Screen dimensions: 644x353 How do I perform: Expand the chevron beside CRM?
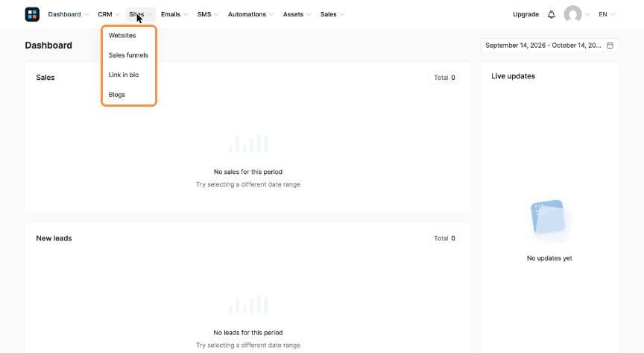coord(118,14)
